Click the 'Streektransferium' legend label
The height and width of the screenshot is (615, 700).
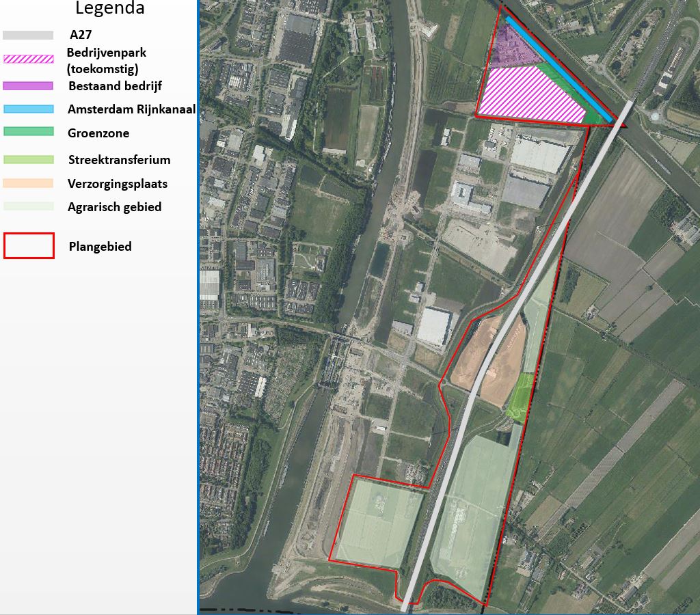click(x=119, y=160)
